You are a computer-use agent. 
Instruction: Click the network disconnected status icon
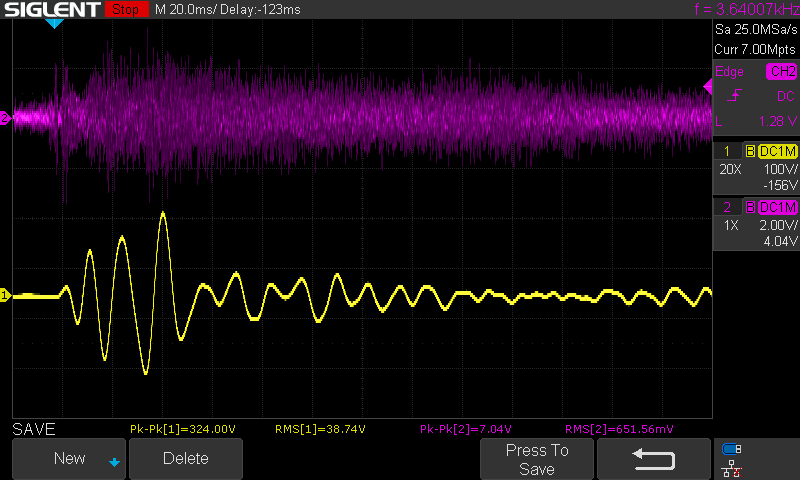click(x=731, y=468)
